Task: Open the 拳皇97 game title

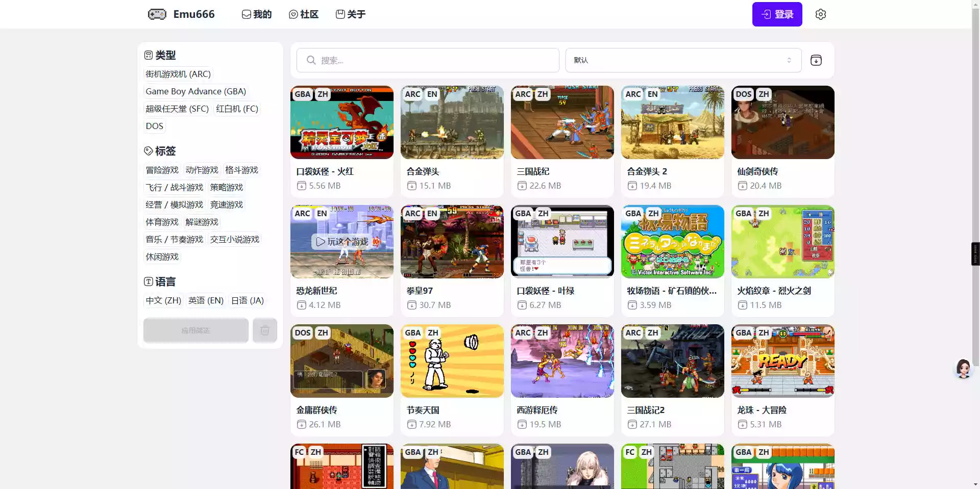Action: 420,291
